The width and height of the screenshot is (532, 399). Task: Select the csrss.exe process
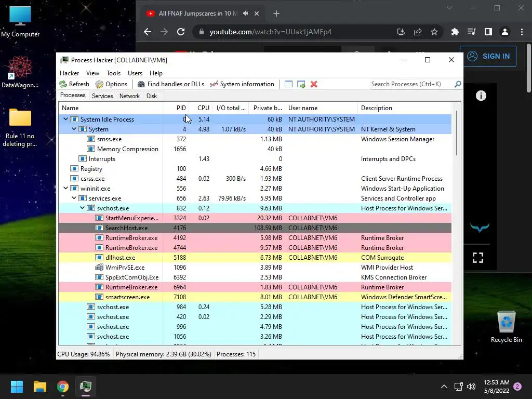[255, 179]
